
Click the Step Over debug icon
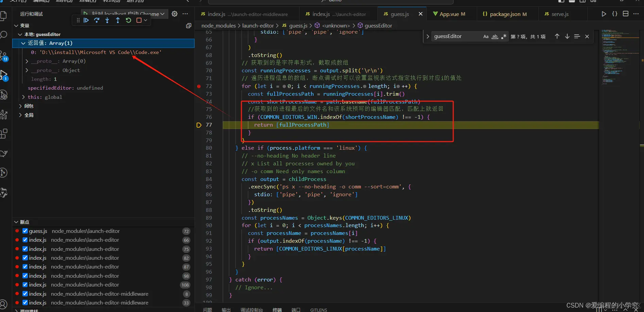pyautogui.click(x=97, y=20)
